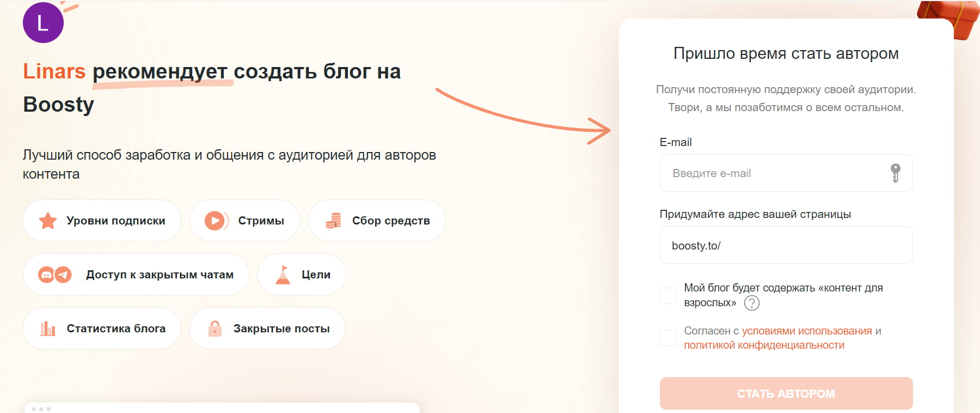Click the key icon in the e-mail field
The width and height of the screenshot is (980, 413).
click(x=895, y=173)
